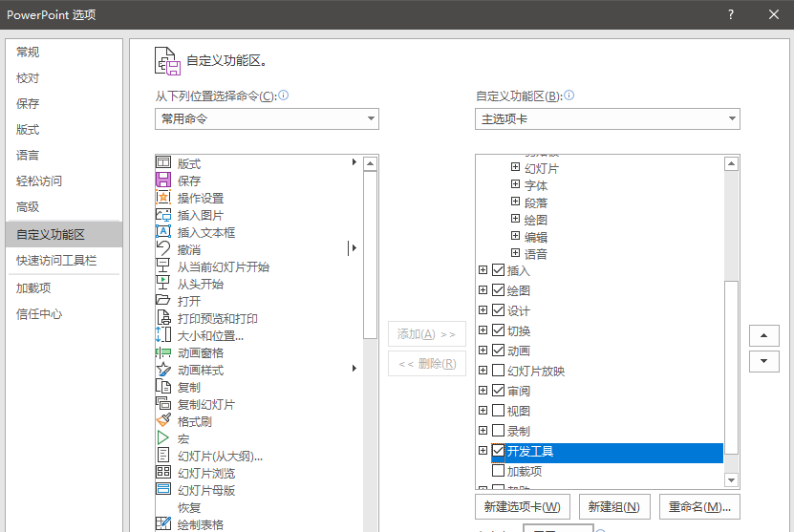This screenshot has width=794, height=532.
Task: Expand the 段落 group node
Action: 516,202
